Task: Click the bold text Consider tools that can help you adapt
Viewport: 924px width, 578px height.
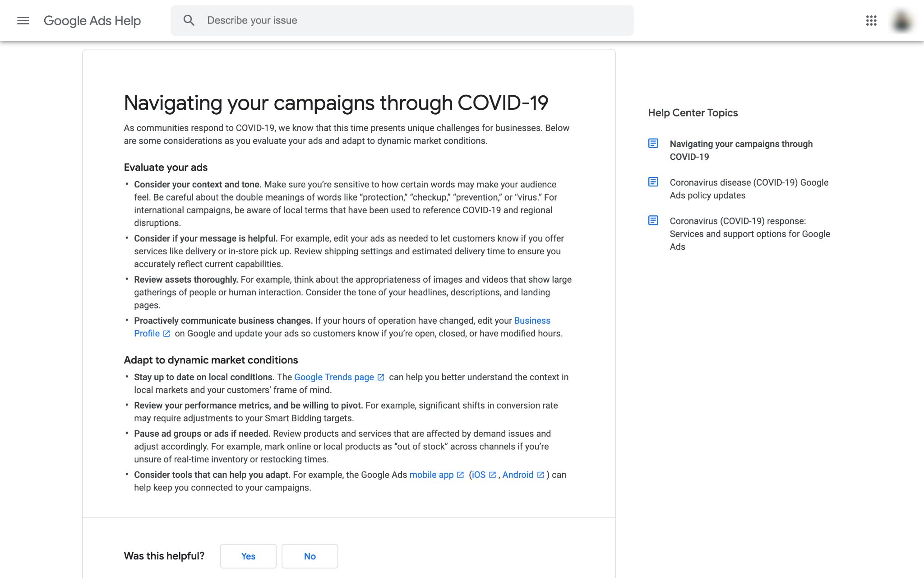Action: tap(212, 475)
